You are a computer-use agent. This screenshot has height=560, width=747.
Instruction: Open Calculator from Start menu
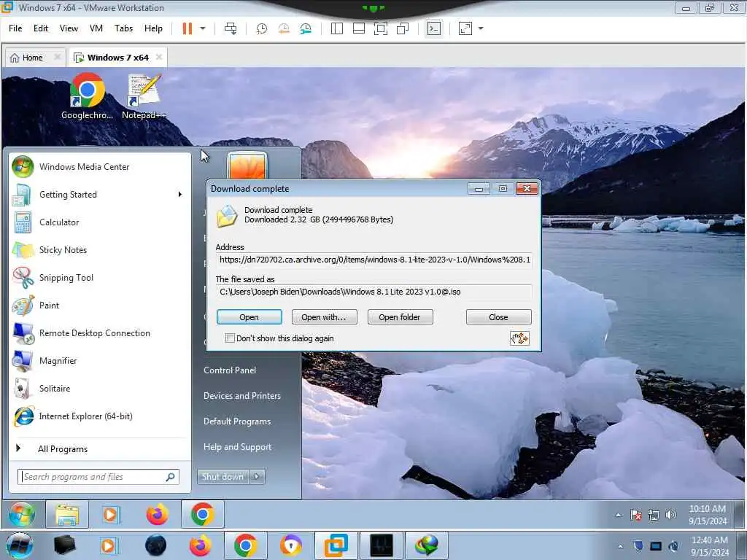(x=99, y=222)
